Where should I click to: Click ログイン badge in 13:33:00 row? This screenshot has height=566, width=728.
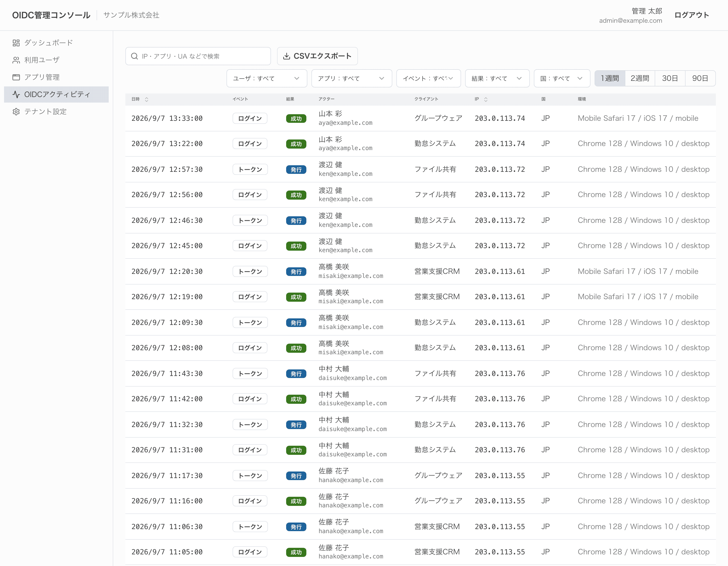[x=250, y=118]
